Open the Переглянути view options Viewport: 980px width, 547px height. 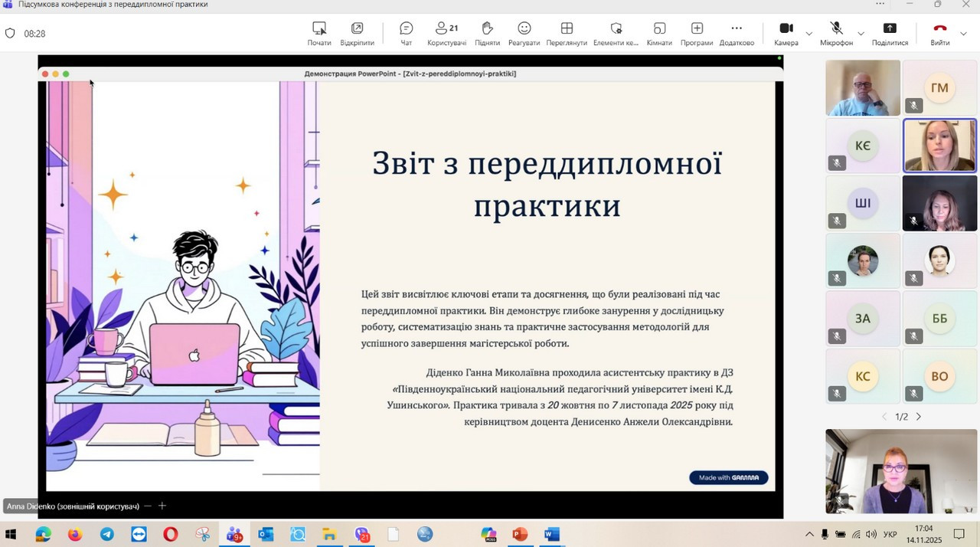[567, 34]
